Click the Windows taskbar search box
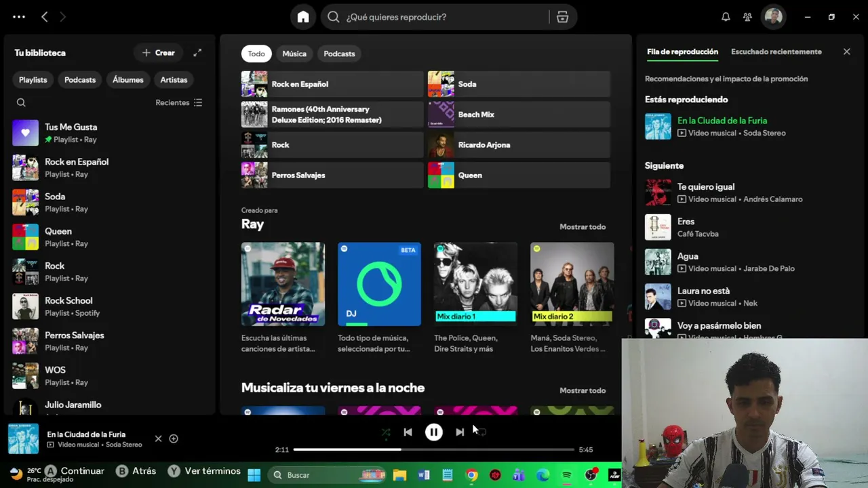Viewport: 868px width, 488px height. [328, 475]
